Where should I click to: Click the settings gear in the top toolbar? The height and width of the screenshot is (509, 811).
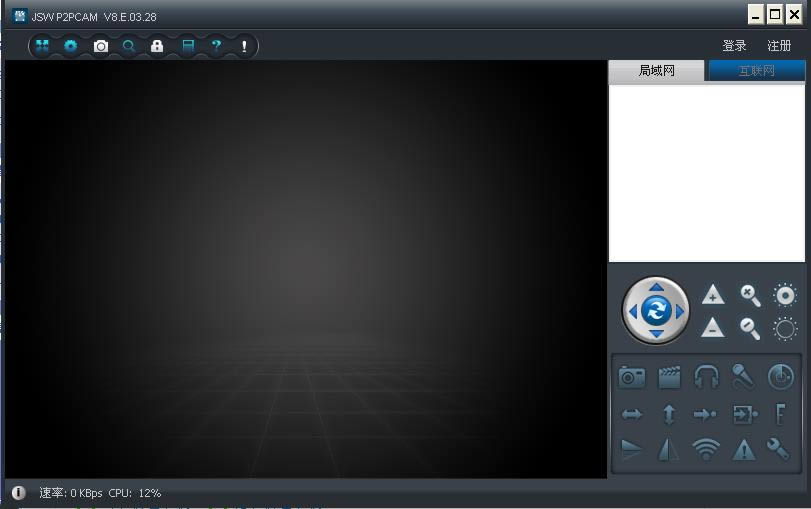tap(71, 46)
